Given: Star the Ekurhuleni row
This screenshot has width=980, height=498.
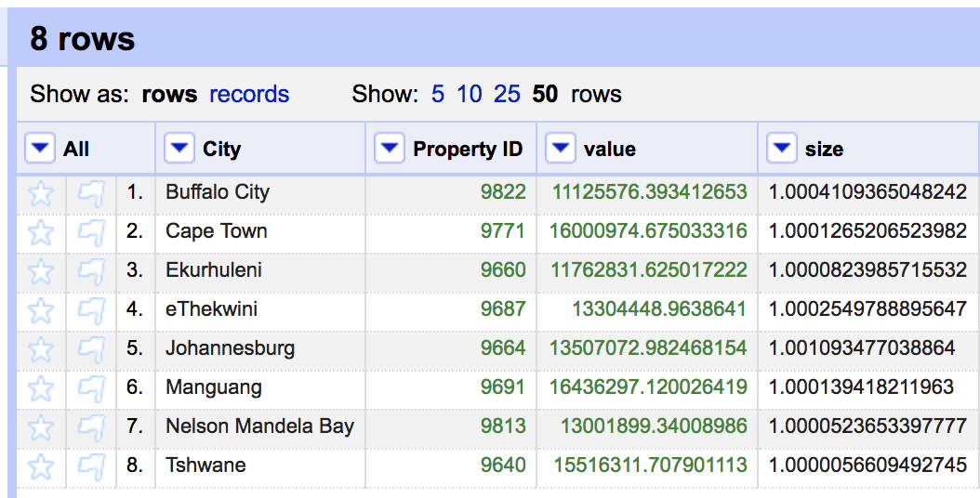Looking at the screenshot, I should coord(41,271).
